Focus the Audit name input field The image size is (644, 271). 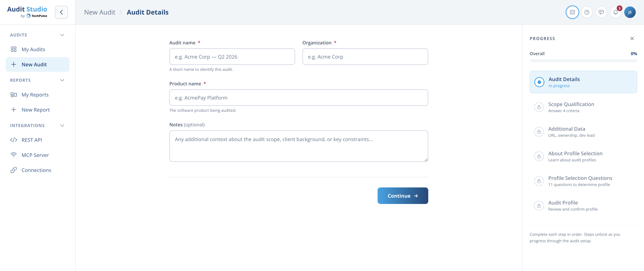232,57
